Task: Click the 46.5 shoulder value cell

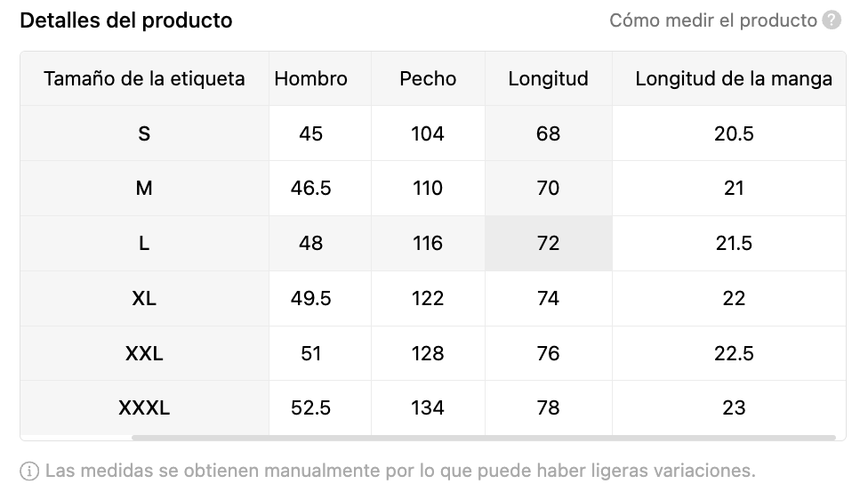Action: [310, 188]
